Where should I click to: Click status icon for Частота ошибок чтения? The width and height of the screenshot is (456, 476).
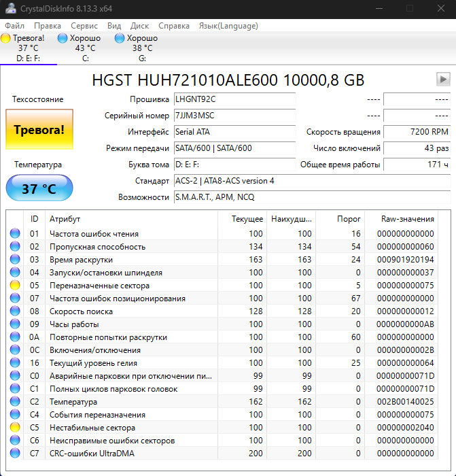click(15, 233)
